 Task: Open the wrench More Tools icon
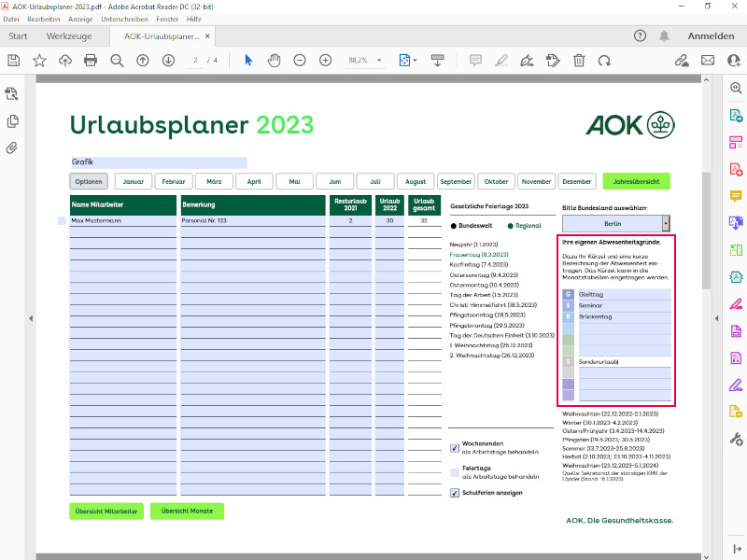tap(736, 439)
